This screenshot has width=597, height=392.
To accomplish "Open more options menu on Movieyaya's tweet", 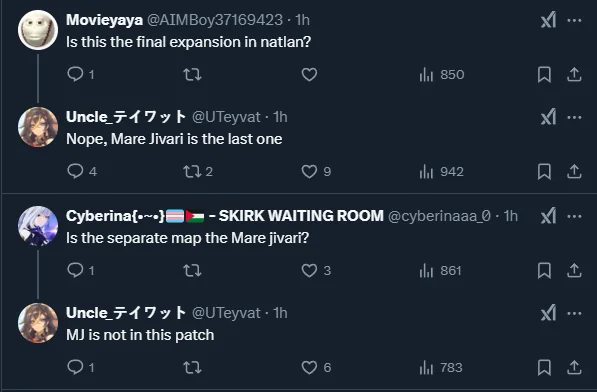I will 574,20.
